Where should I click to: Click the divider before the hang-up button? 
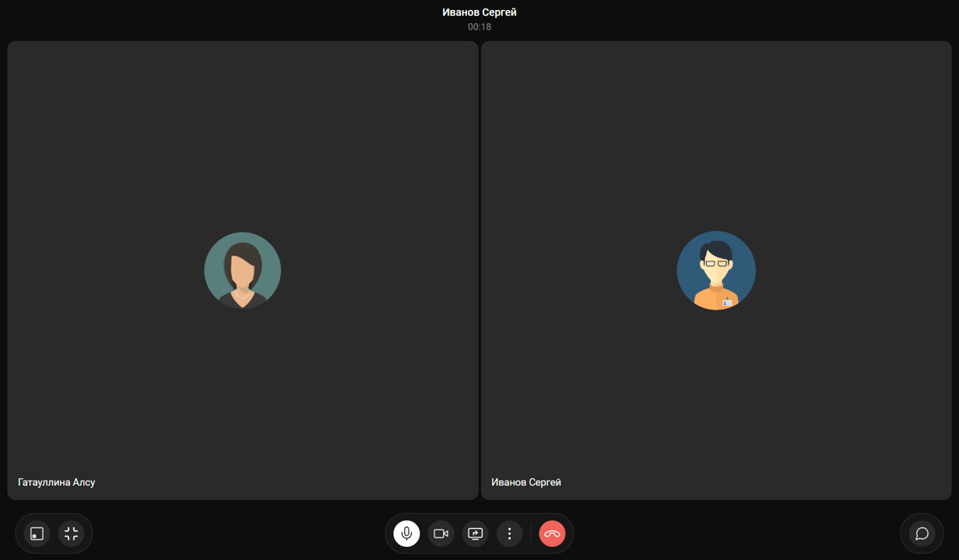[x=531, y=534]
